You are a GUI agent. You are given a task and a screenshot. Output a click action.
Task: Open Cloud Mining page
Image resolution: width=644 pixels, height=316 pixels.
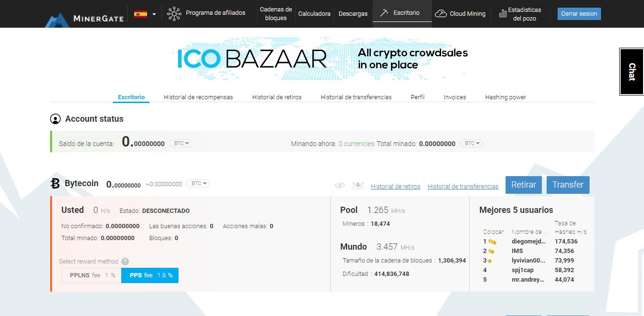[x=467, y=14]
